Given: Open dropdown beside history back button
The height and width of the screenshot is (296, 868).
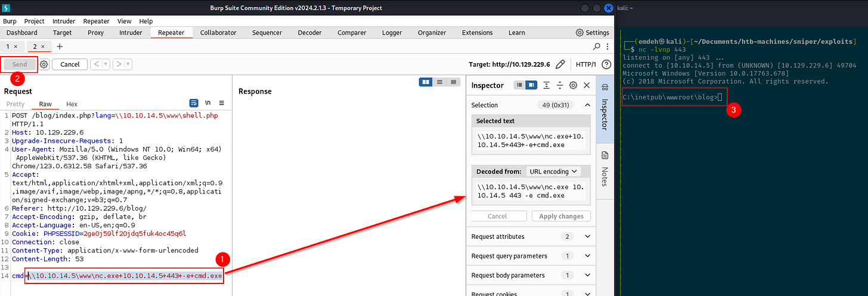Looking at the screenshot, I should point(105,64).
